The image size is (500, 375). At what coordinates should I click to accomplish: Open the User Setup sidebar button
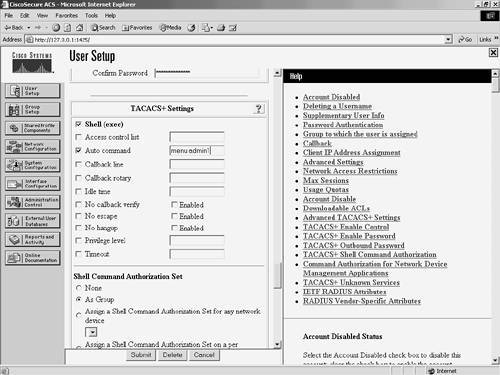[33, 91]
